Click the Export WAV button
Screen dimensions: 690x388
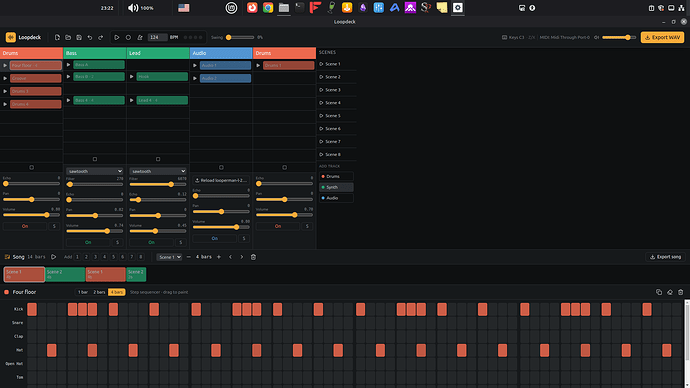point(662,37)
